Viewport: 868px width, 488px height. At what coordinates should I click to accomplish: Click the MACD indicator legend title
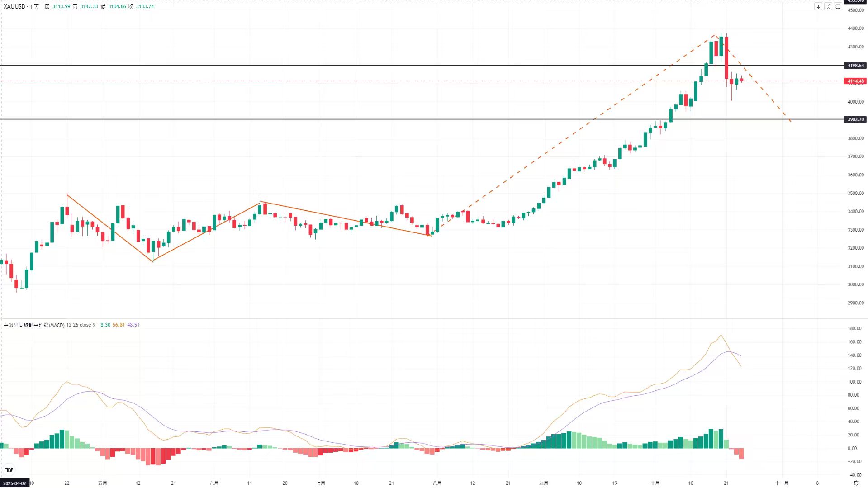(x=34, y=325)
